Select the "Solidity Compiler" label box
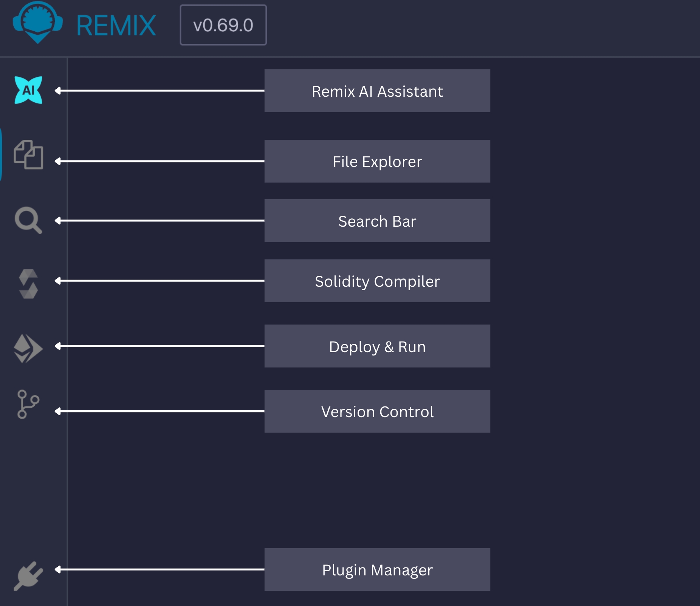Screen dimensions: 700x606 click(377, 281)
